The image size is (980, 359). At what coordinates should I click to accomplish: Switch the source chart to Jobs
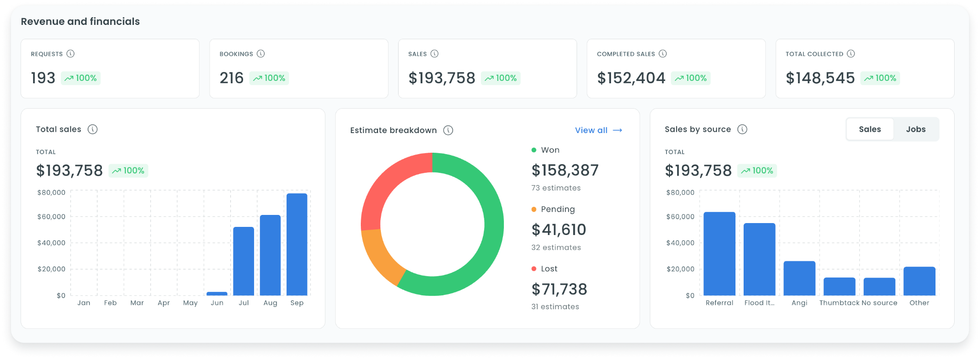tap(916, 129)
